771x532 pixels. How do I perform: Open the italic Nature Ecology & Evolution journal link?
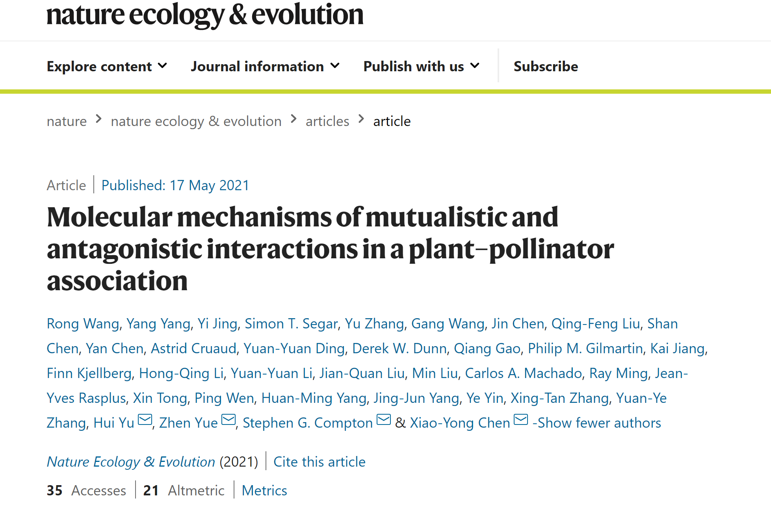(131, 462)
